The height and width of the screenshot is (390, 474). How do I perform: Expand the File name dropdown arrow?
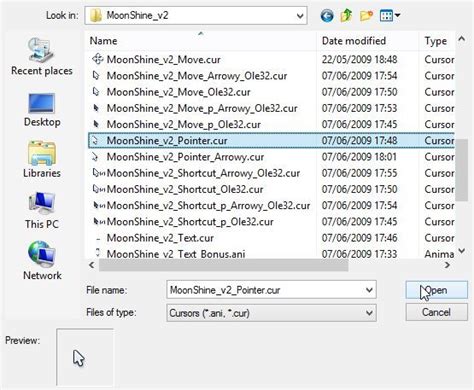point(369,290)
